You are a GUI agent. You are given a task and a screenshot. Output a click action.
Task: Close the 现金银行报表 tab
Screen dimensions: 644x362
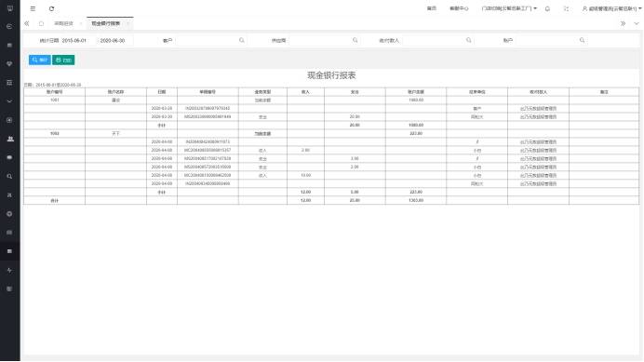coord(127,23)
